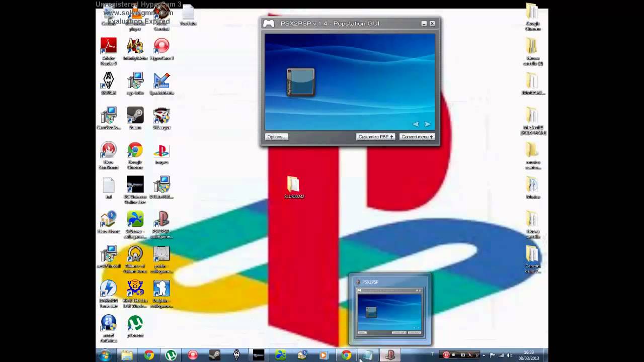The image size is (644, 362).
Task: Open Nero Home desktop shortcut
Action: point(109,222)
